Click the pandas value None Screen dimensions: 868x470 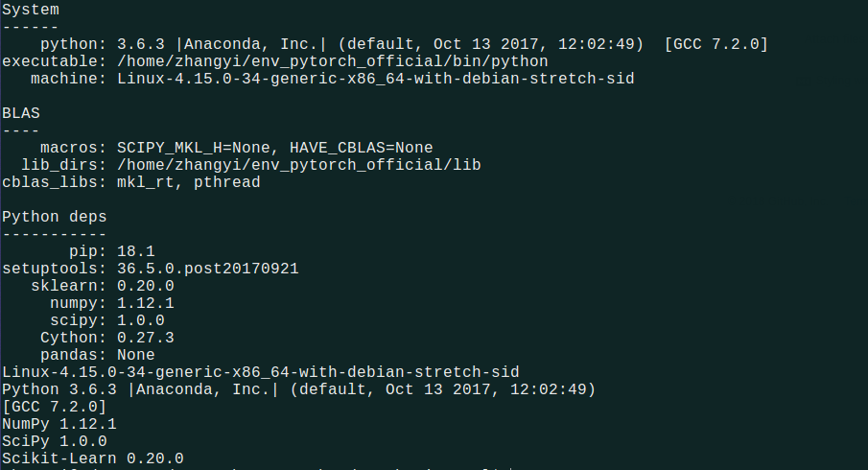[136, 355]
